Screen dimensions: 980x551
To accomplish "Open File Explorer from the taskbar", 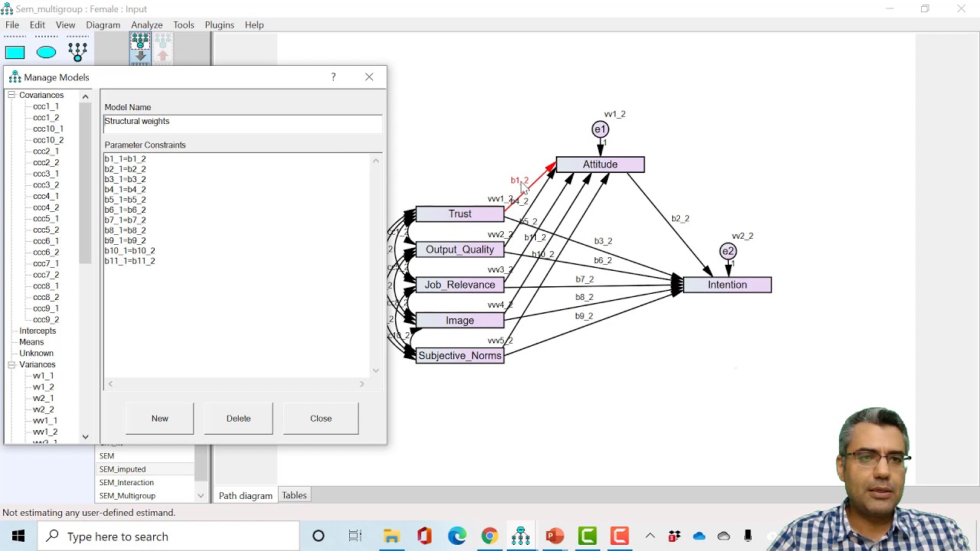I will pyautogui.click(x=391, y=536).
